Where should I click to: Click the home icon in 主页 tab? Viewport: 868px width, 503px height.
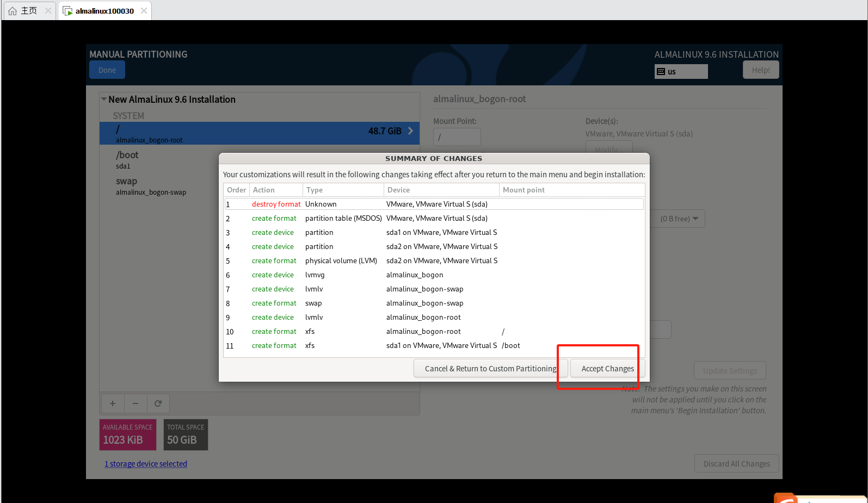(12, 10)
